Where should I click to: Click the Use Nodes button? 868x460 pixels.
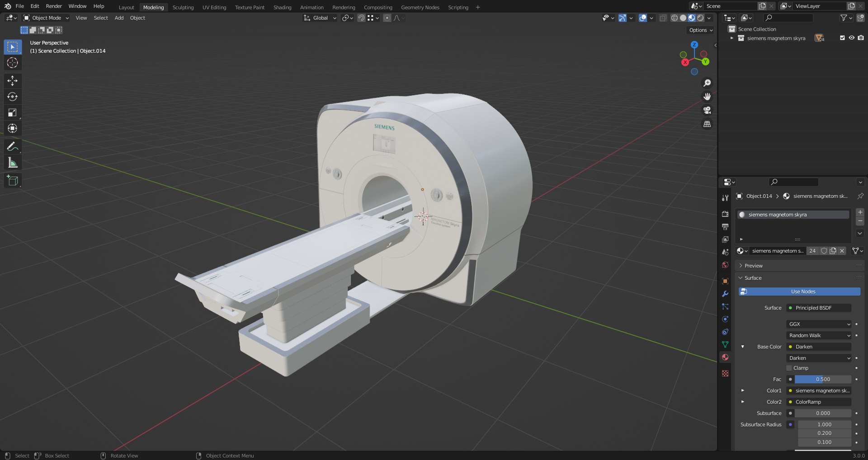coord(799,291)
